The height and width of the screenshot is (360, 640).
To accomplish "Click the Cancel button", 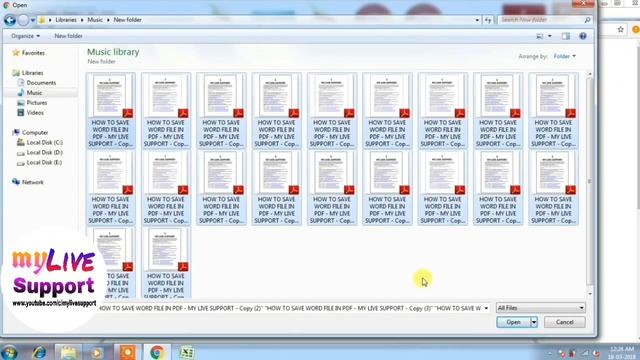I will pyautogui.click(x=564, y=322).
